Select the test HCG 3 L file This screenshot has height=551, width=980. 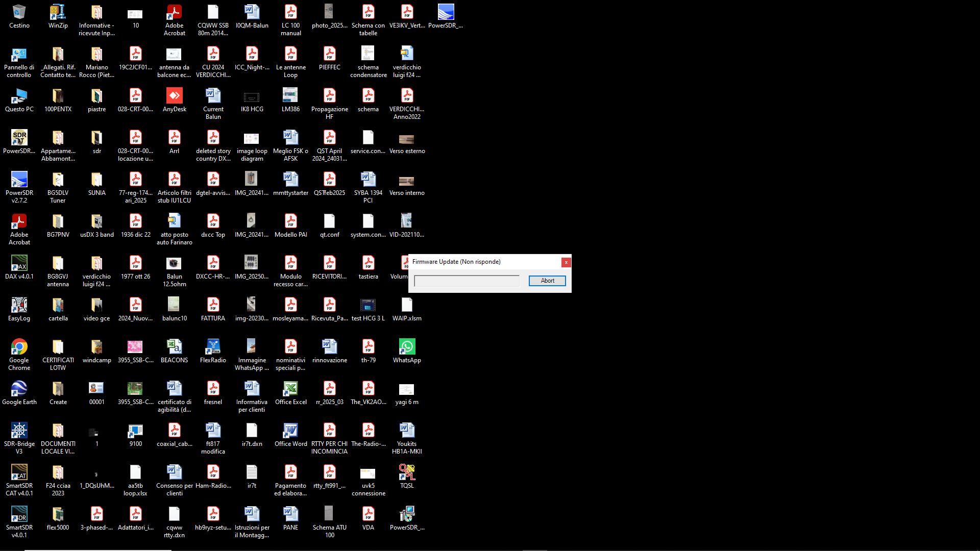(x=368, y=310)
